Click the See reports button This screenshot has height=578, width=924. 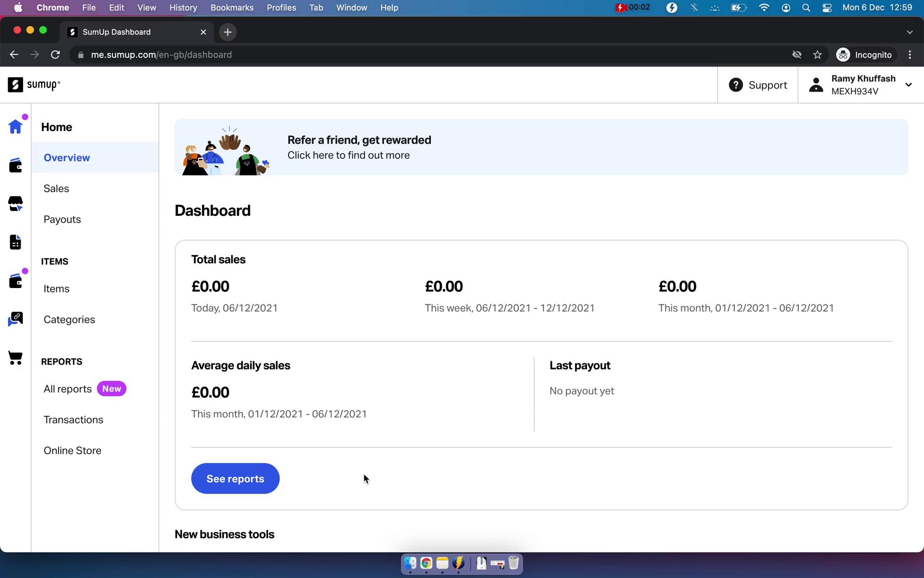tap(235, 478)
